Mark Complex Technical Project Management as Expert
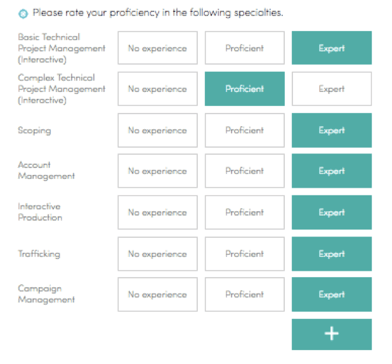 [x=332, y=89]
